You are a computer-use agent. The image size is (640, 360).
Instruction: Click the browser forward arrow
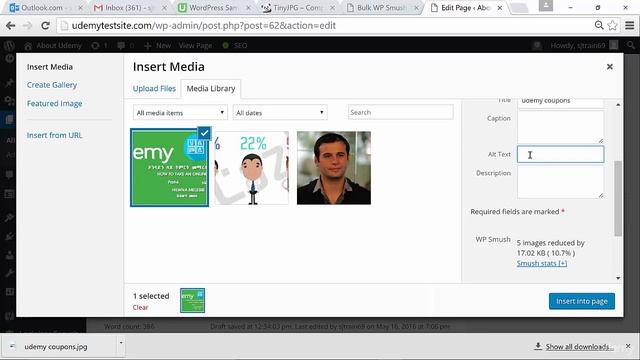[x=27, y=26]
